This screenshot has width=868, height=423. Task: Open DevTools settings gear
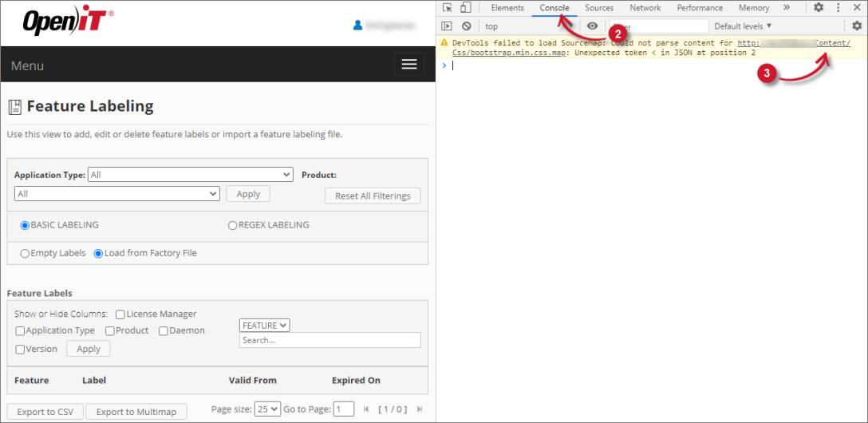[819, 8]
